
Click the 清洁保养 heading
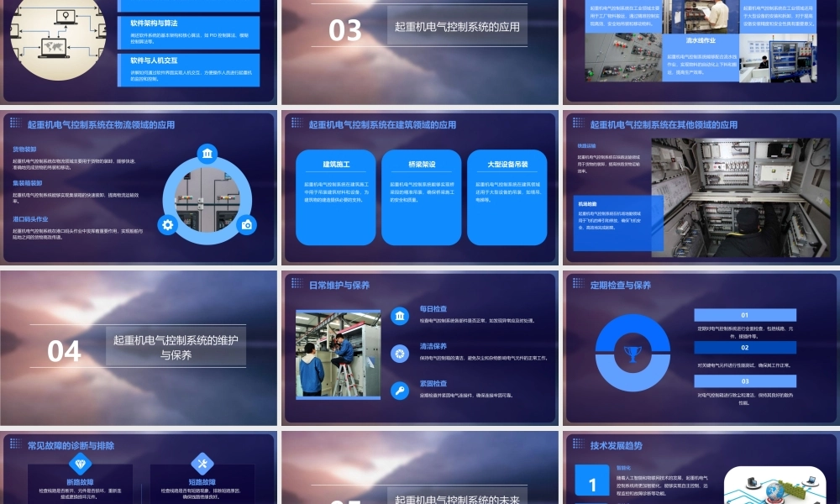coord(433,346)
